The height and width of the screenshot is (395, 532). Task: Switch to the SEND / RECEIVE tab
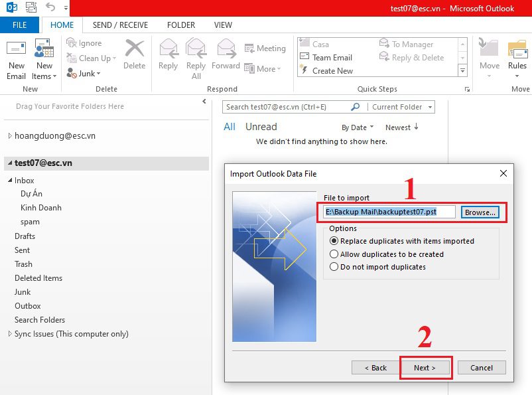coord(120,25)
